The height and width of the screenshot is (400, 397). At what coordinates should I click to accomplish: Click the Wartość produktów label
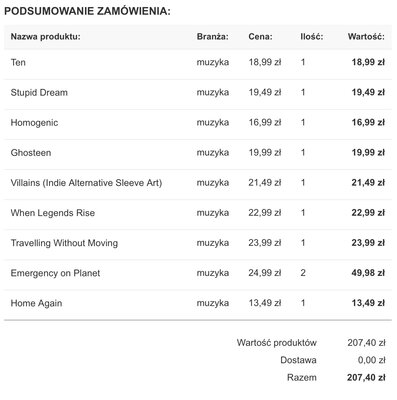click(277, 343)
